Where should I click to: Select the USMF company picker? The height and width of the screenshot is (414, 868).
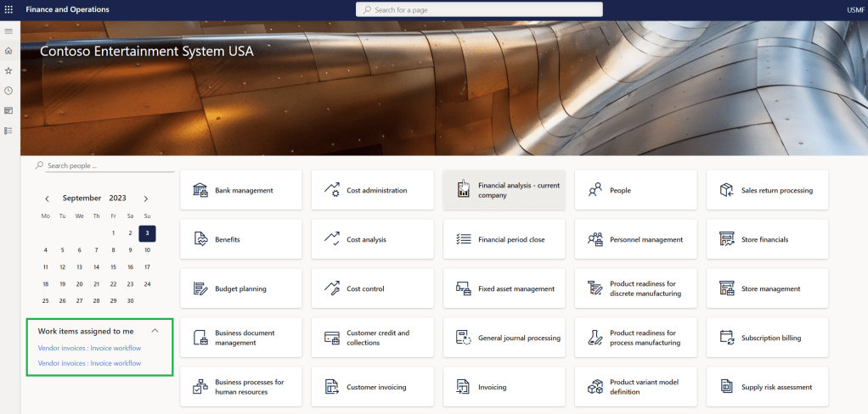point(855,9)
